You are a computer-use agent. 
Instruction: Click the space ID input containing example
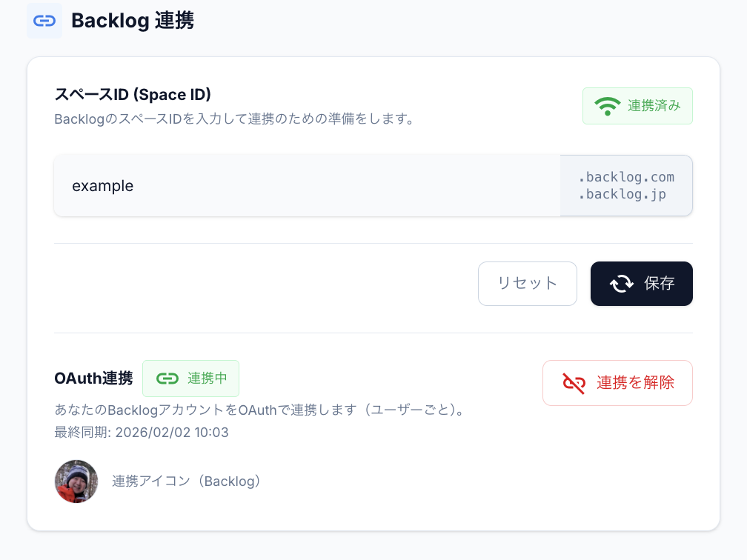pos(296,185)
